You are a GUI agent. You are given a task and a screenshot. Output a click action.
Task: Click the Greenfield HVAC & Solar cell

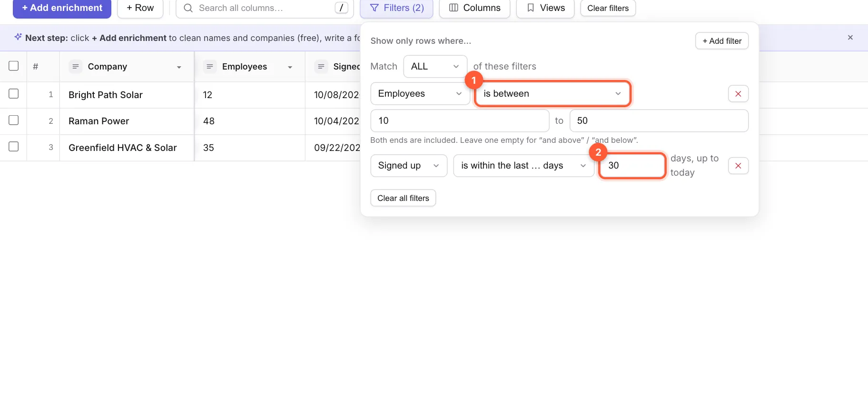pyautogui.click(x=127, y=148)
